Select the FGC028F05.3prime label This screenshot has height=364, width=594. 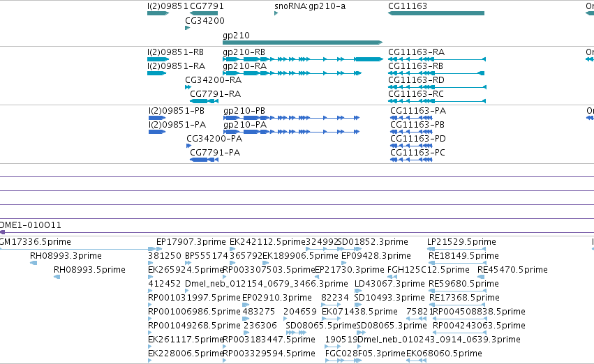pos(365,354)
